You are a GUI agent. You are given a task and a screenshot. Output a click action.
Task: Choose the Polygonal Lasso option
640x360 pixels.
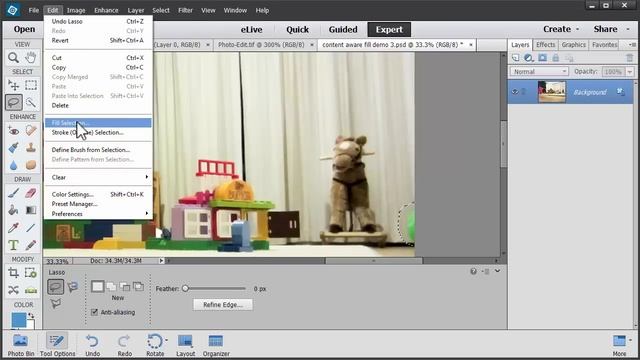pyautogui.click(x=56, y=303)
